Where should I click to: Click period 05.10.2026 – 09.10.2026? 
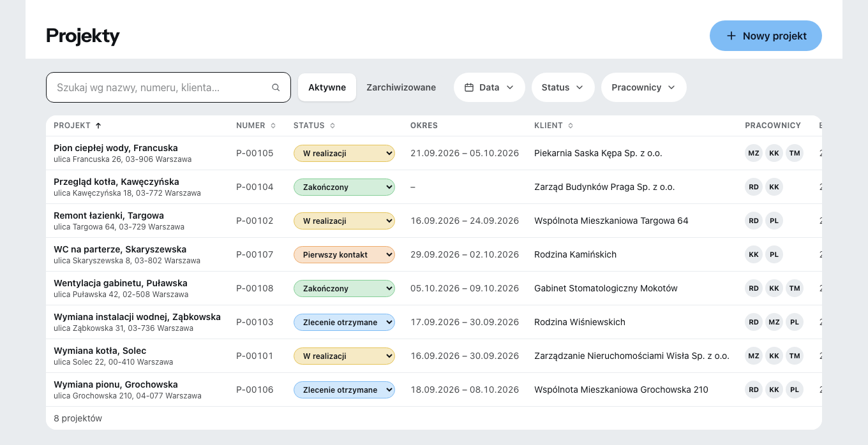click(465, 288)
